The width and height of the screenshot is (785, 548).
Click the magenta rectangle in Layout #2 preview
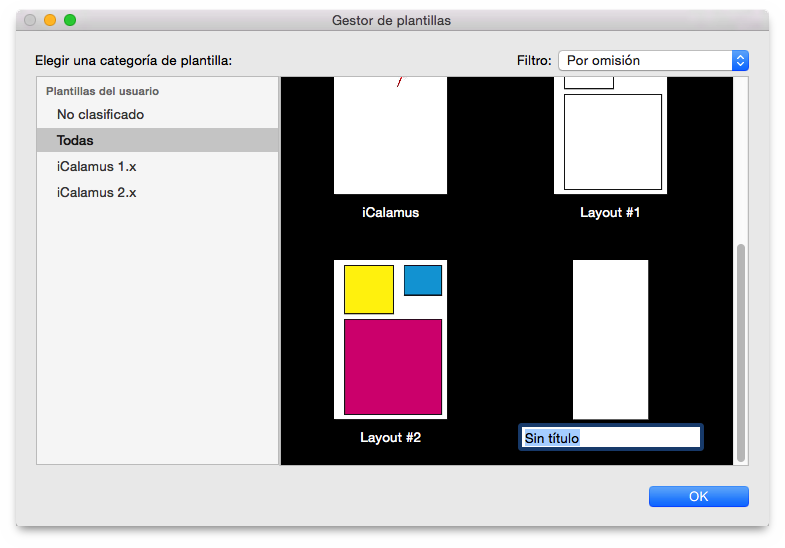pyautogui.click(x=393, y=366)
